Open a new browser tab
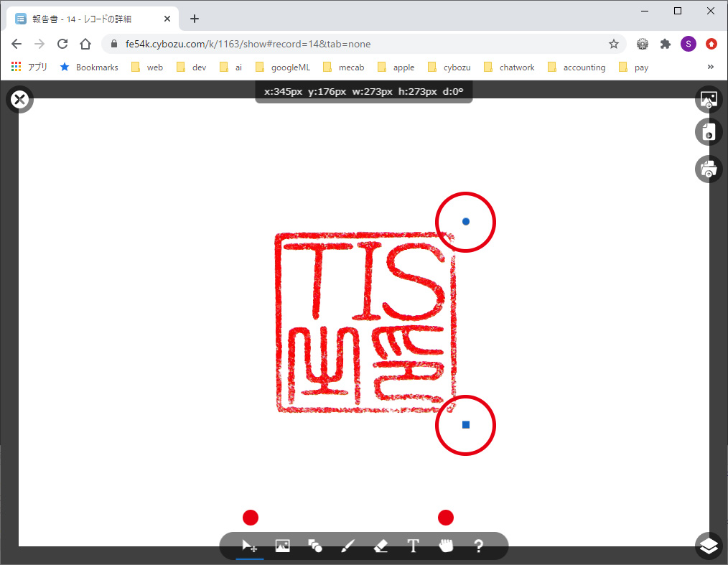 click(x=195, y=19)
